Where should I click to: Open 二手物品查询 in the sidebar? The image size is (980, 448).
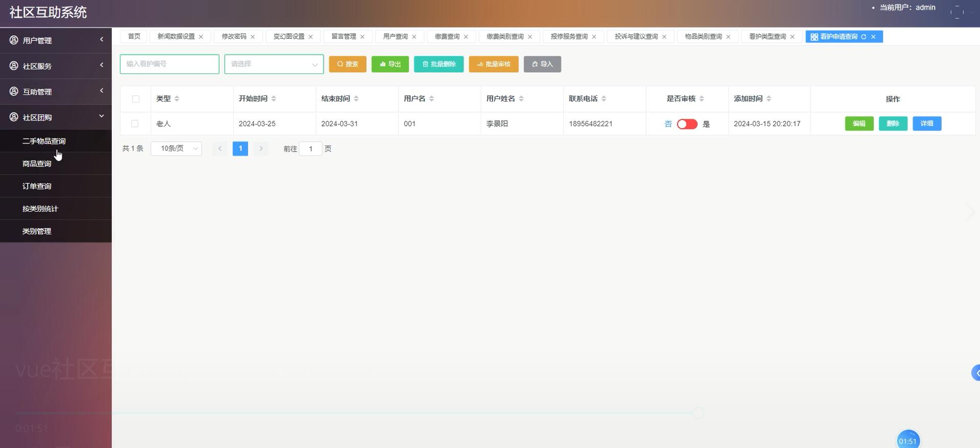point(56,141)
